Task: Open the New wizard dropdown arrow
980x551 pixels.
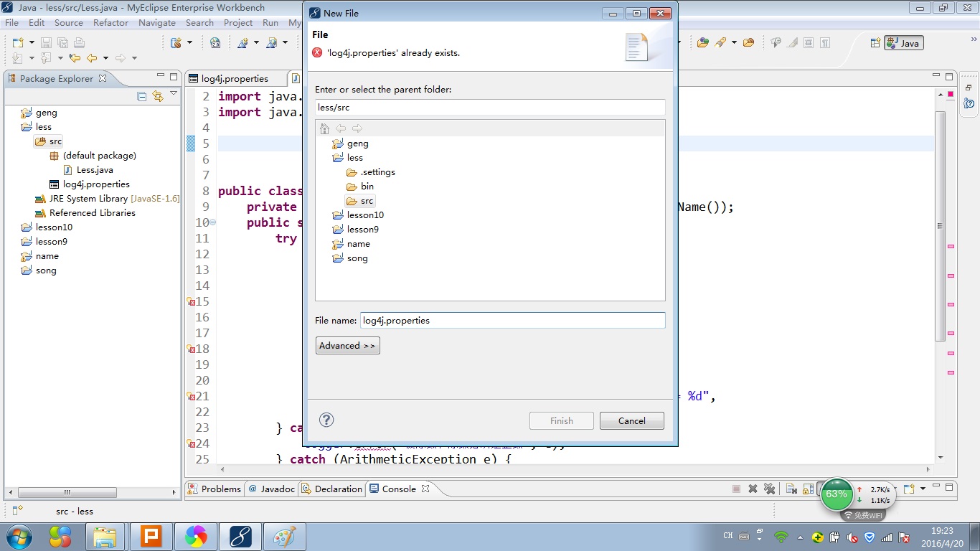Action: pyautogui.click(x=32, y=43)
